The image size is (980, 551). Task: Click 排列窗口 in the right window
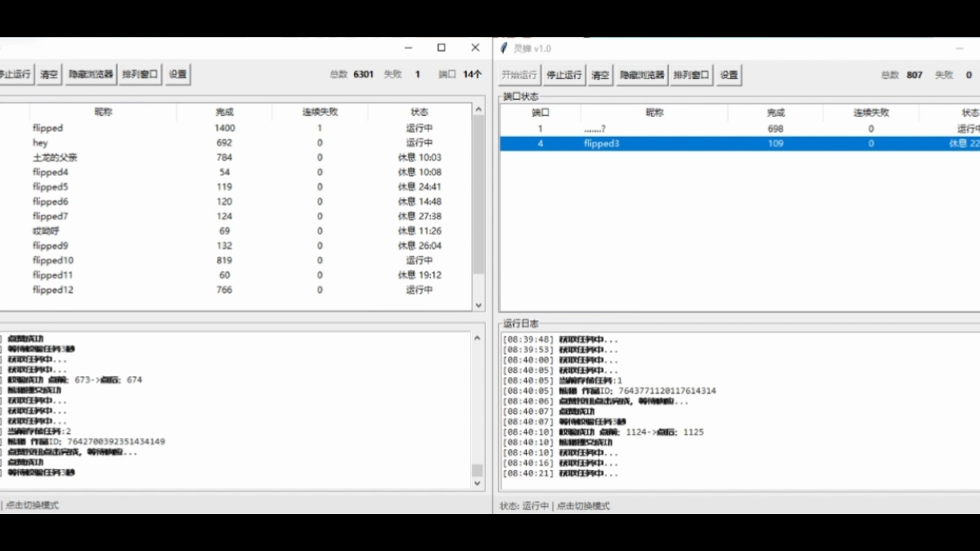[x=692, y=75]
